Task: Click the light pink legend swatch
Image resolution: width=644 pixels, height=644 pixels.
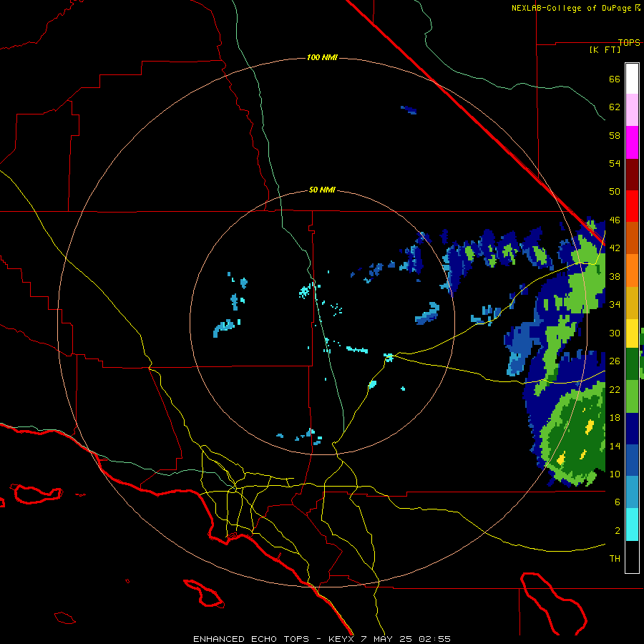Action: pos(632,110)
